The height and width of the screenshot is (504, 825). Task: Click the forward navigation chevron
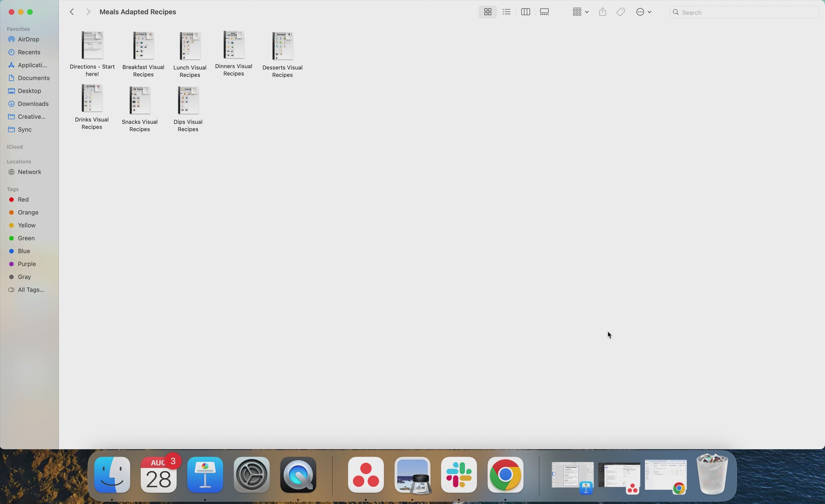(x=88, y=12)
